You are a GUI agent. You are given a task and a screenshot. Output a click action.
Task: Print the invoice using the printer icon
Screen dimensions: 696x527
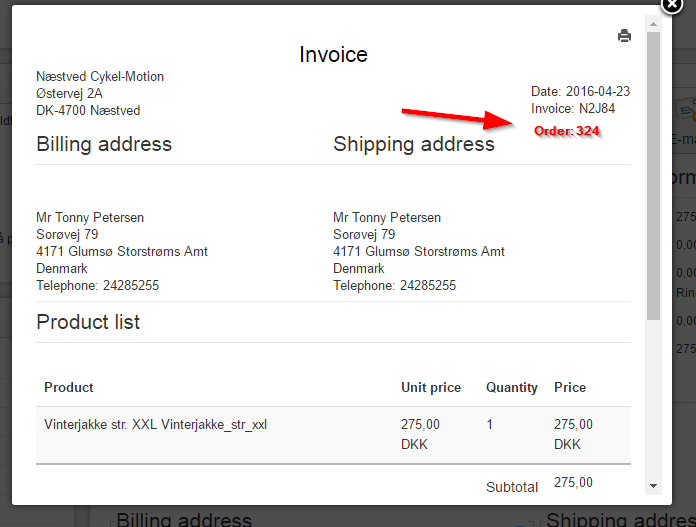(625, 36)
